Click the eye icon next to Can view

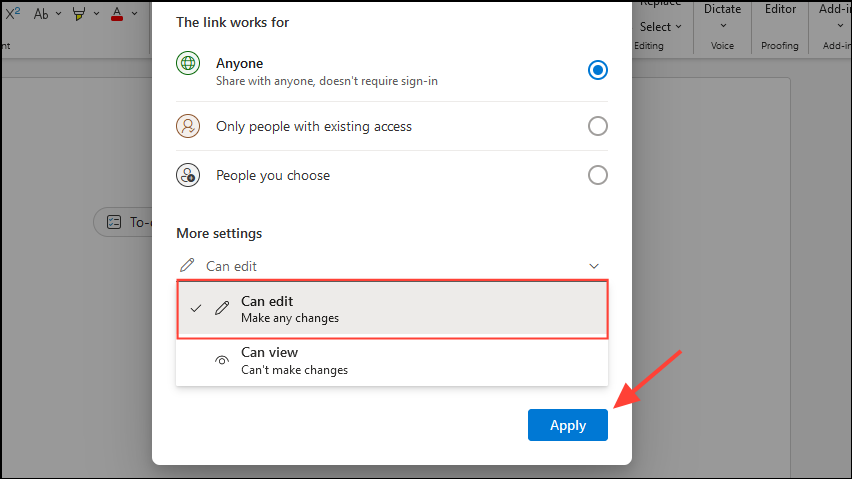[222, 360]
